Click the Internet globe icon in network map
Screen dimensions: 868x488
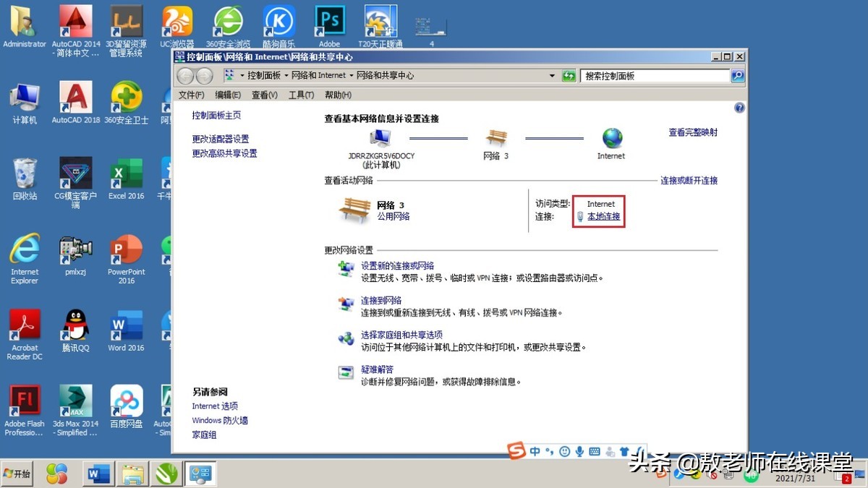click(611, 139)
